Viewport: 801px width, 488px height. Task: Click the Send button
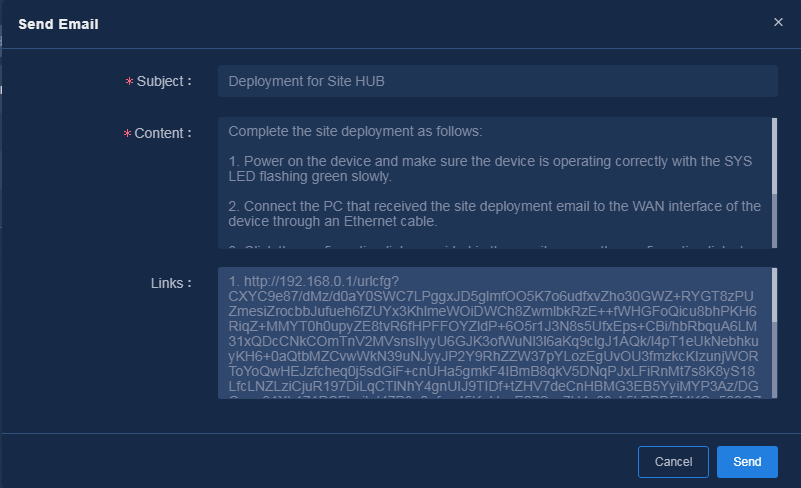747,461
